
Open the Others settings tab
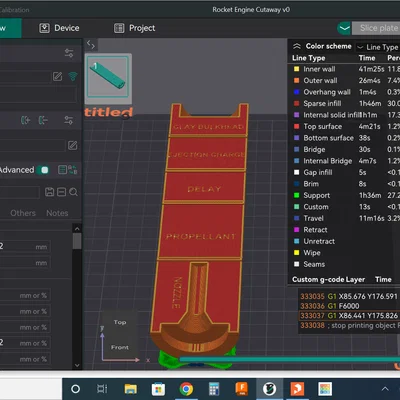coord(23,213)
